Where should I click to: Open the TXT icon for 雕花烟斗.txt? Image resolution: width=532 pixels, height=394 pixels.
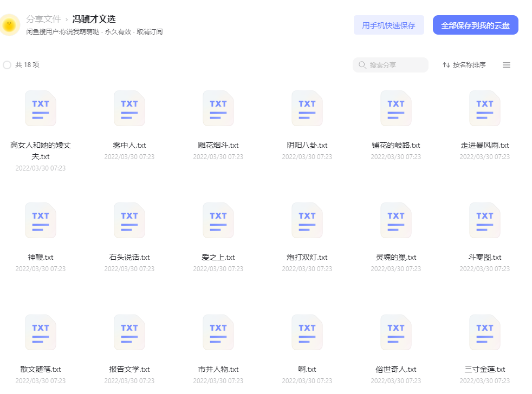click(218, 108)
